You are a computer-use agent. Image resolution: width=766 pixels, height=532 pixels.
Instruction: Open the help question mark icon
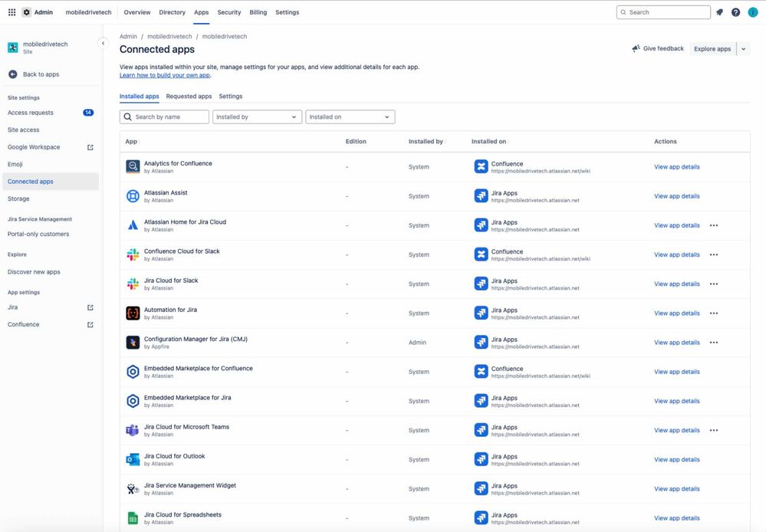(x=735, y=12)
